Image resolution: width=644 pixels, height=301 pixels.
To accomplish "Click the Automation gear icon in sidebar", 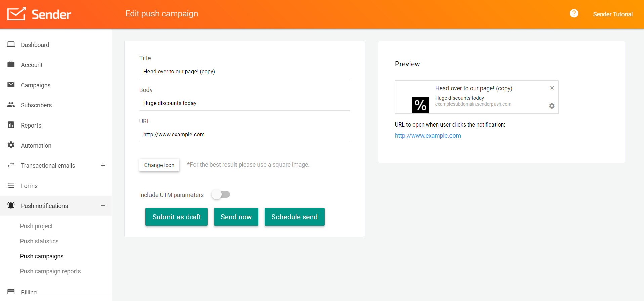I will (11, 145).
